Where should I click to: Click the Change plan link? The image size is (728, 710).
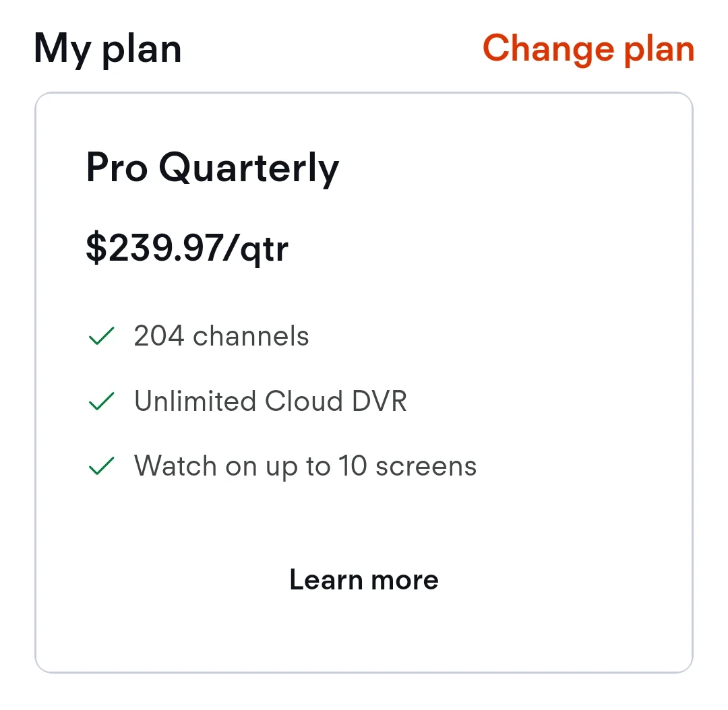[588, 50]
